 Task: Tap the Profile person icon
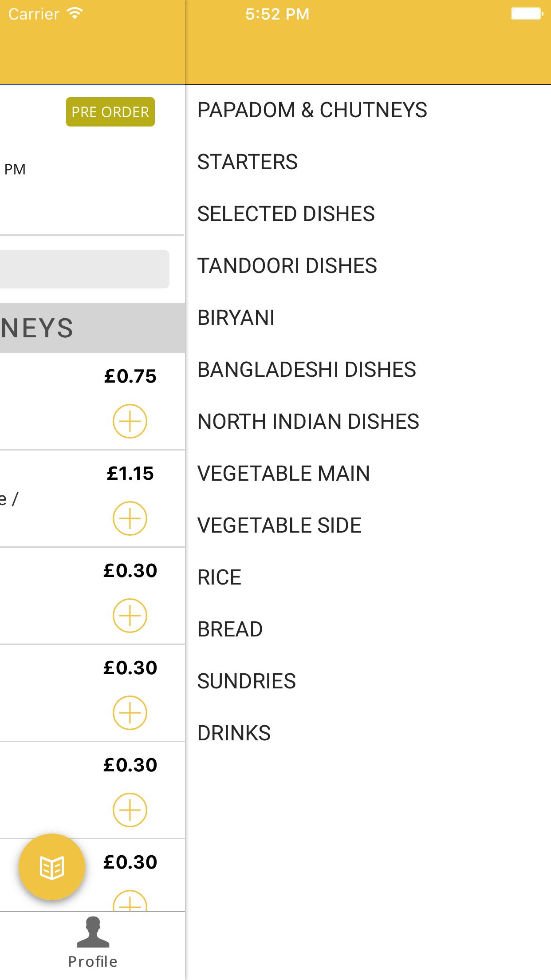93,932
